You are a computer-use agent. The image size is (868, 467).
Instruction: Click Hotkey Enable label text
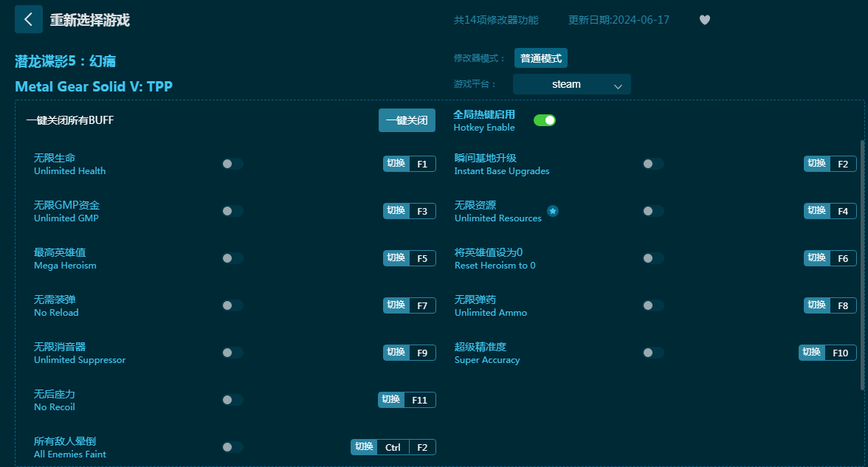(484, 127)
